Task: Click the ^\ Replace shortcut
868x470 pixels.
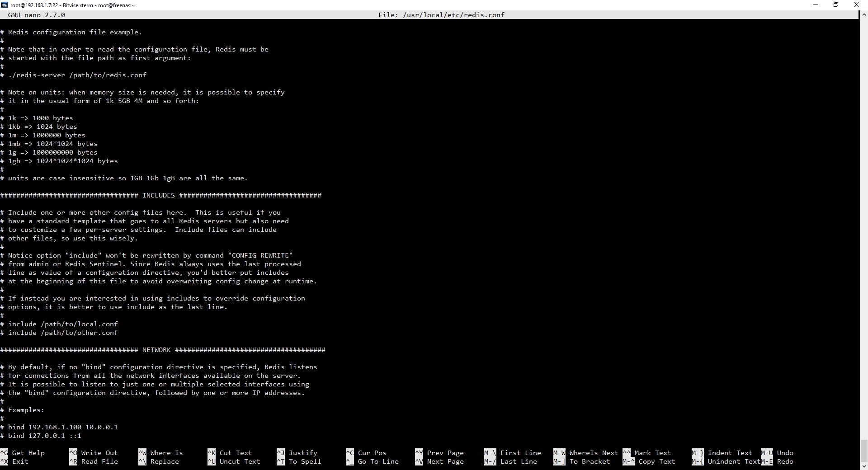Action: pos(159,461)
